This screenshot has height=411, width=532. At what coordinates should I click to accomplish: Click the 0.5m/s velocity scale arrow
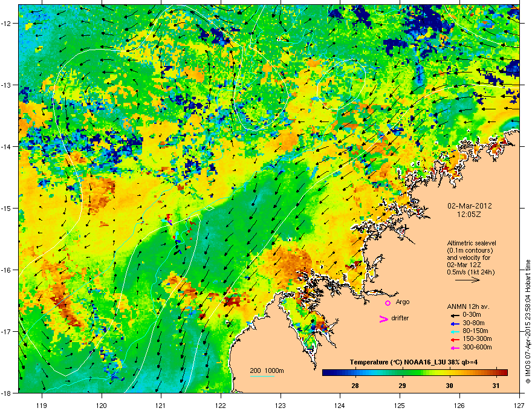tap(467, 280)
